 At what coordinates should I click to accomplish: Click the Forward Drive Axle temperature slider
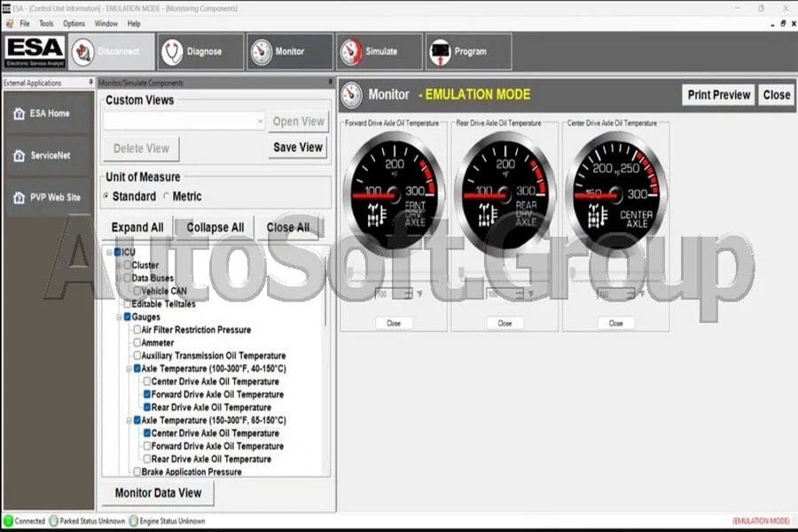point(394,273)
